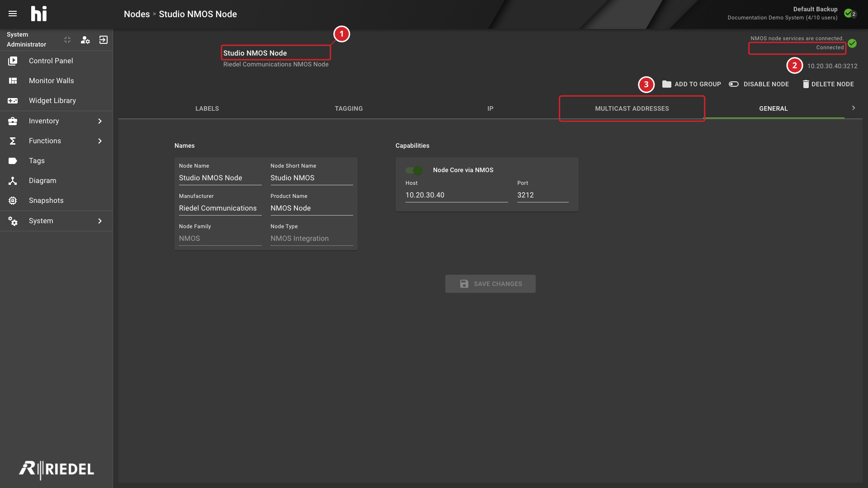
Task: Click SAVE CHANGES button
Action: coord(490,284)
